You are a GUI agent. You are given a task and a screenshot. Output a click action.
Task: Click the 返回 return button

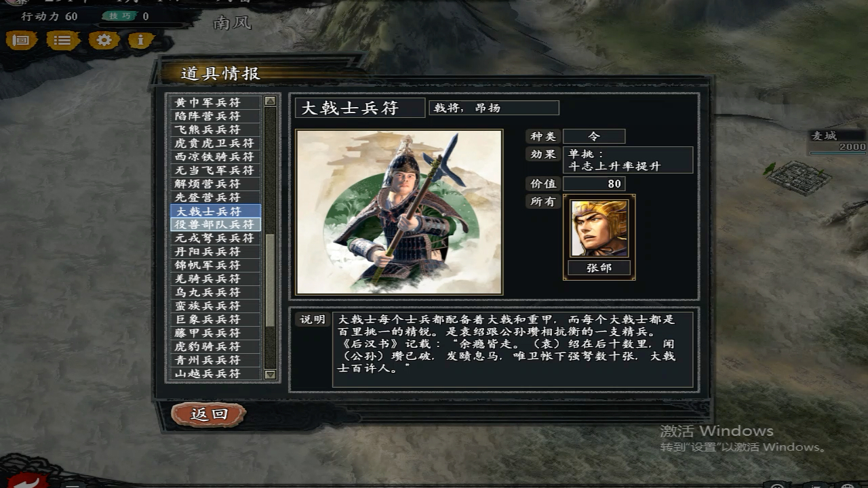pyautogui.click(x=209, y=414)
